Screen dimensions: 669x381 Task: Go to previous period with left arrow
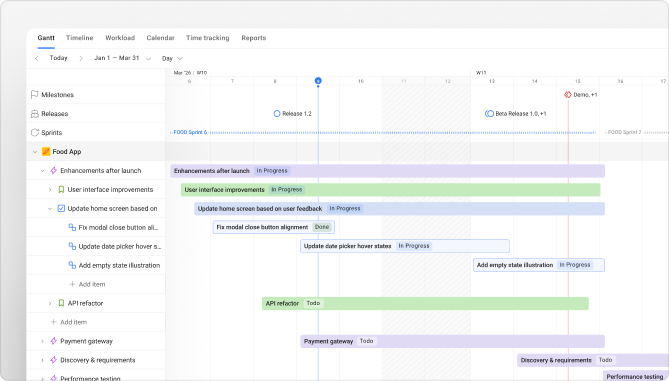[37, 58]
